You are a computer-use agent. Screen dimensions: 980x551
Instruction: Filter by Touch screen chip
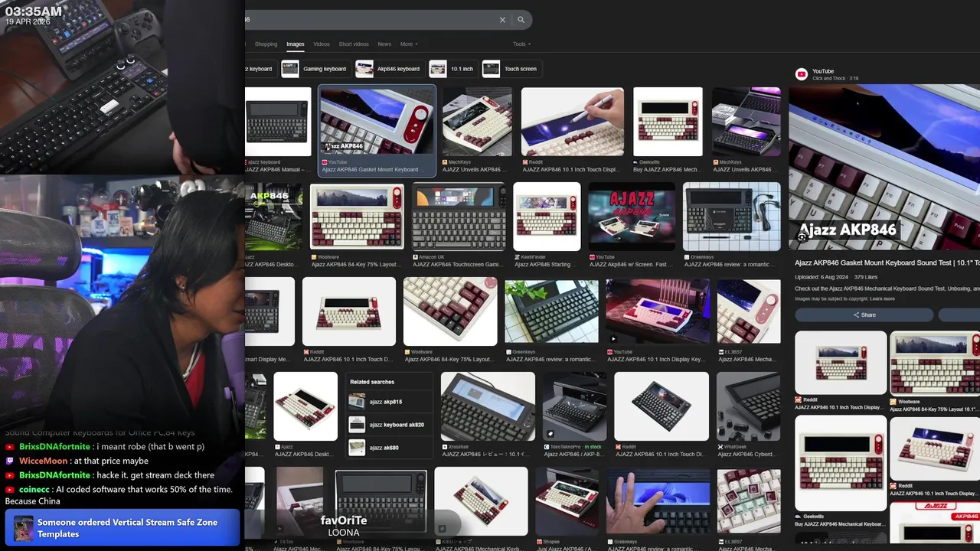511,69
